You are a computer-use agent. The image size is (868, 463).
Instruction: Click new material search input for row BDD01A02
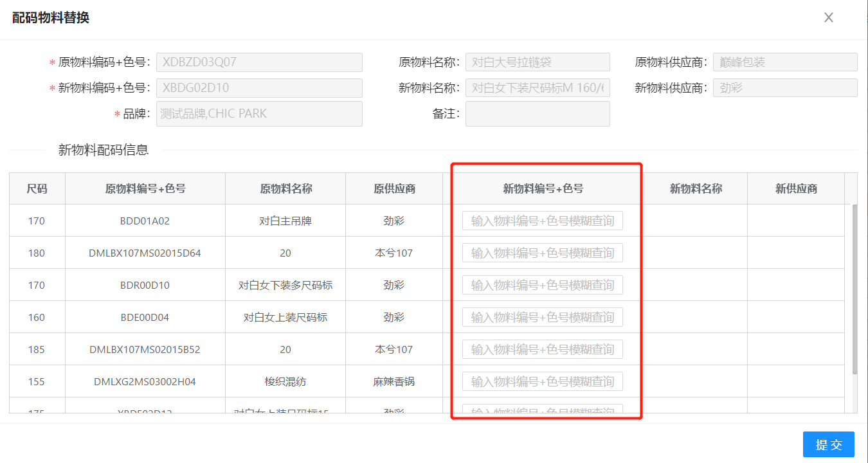pos(542,221)
